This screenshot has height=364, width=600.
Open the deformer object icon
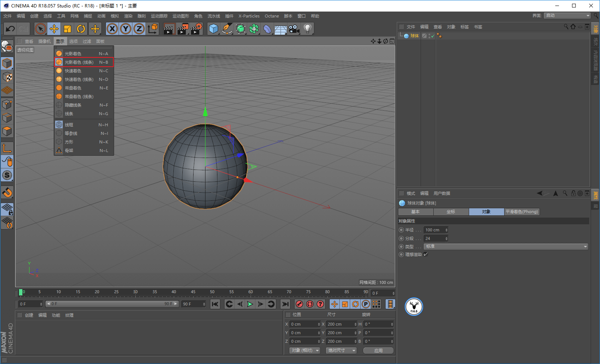[x=267, y=29]
